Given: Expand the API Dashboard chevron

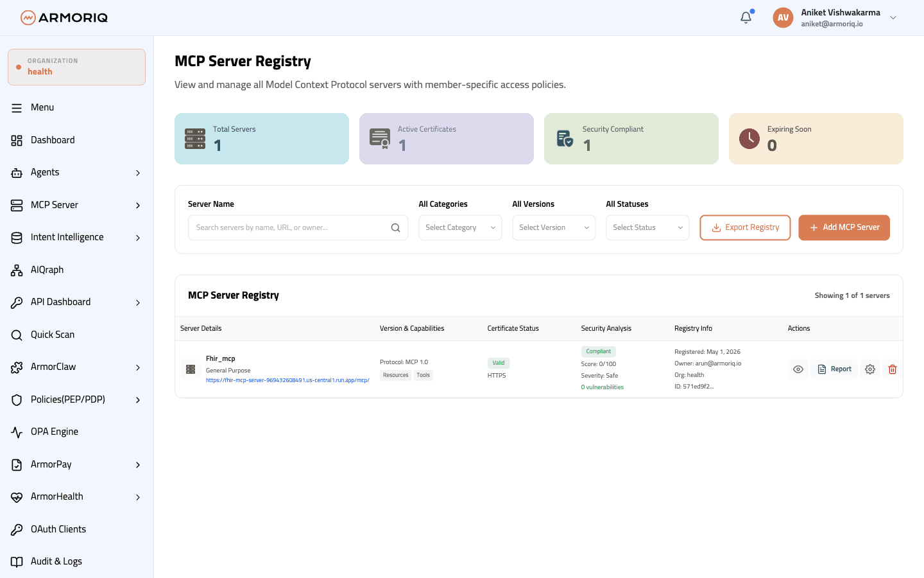Looking at the screenshot, I should click(x=138, y=302).
